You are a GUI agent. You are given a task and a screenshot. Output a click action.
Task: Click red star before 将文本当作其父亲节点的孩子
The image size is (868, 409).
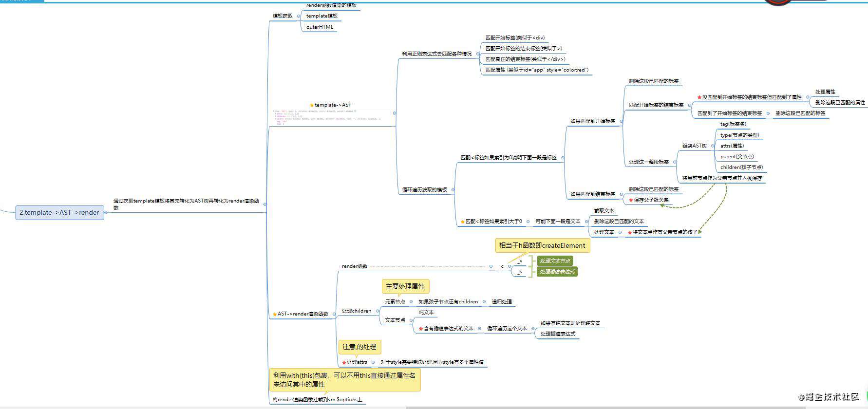[630, 233]
